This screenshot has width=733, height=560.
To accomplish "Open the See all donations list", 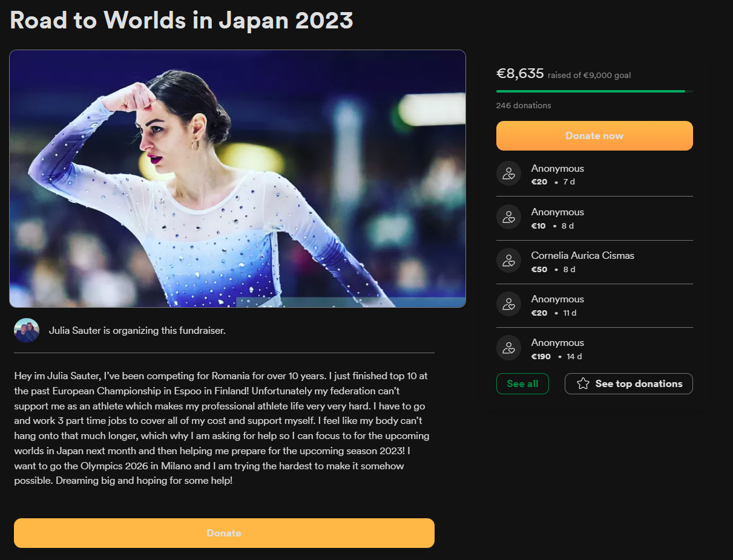I will [522, 384].
